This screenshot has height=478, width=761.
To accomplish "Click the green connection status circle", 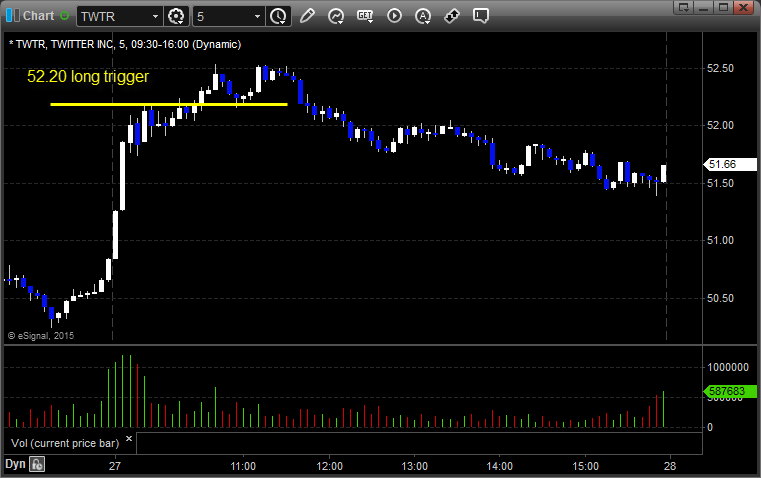I will tap(64, 16).
